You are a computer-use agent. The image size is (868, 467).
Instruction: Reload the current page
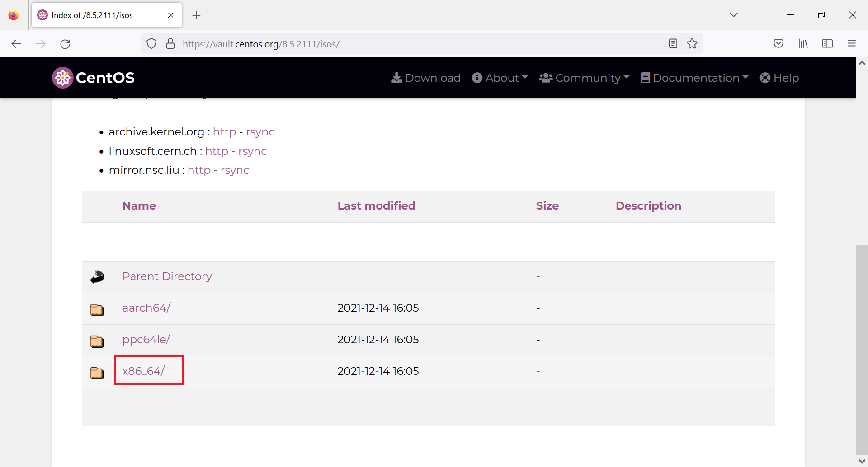tap(66, 44)
